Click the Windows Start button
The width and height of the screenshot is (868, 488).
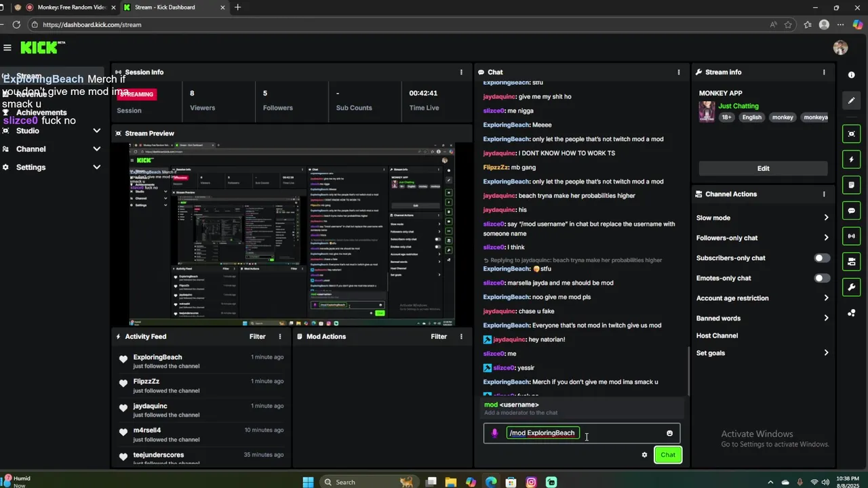(308, 482)
